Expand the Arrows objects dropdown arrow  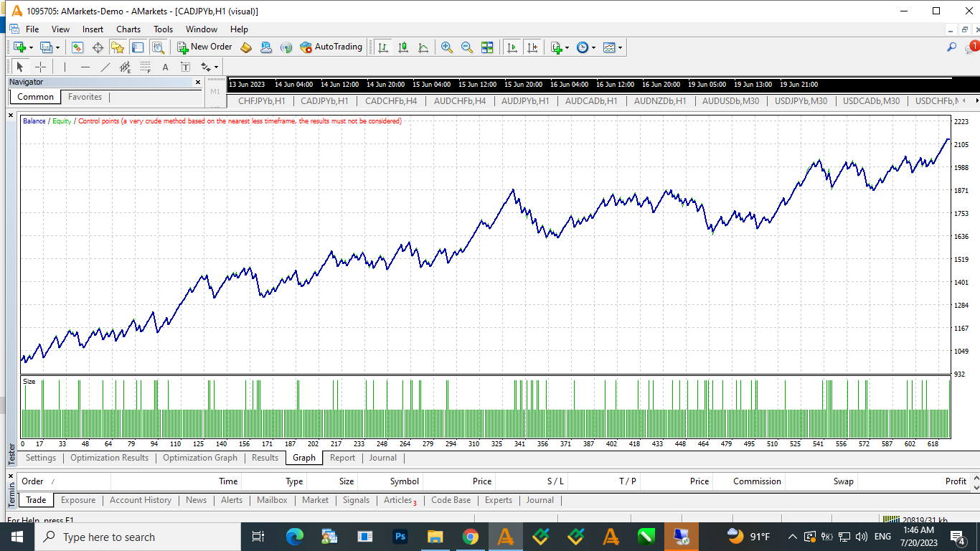click(x=216, y=67)
